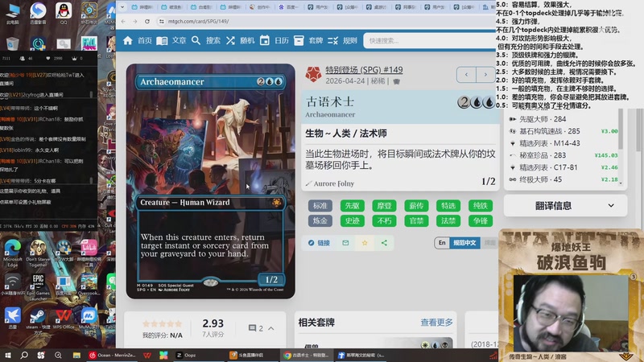Switch language to En
The image size is (644, 362).
click(442, 243)
